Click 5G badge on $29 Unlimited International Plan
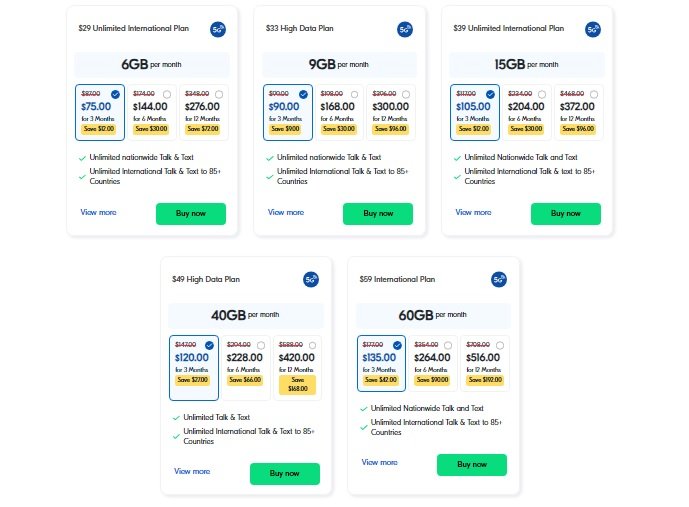The width and height of the screenshot is (689, 507). 218,29
